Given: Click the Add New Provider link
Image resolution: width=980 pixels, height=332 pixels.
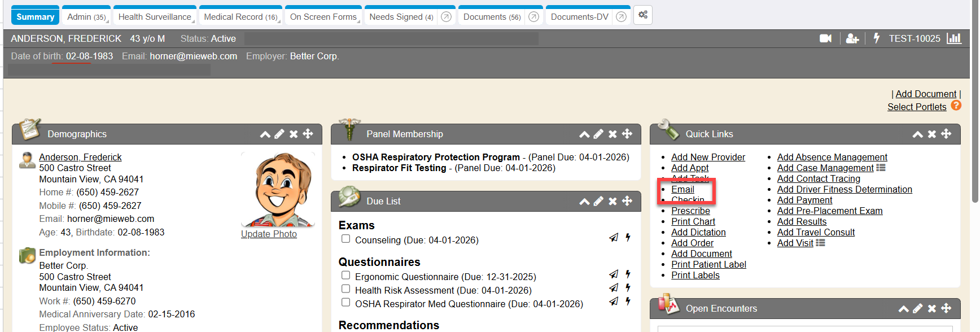Looking at the screenshot, I should 708,157.
